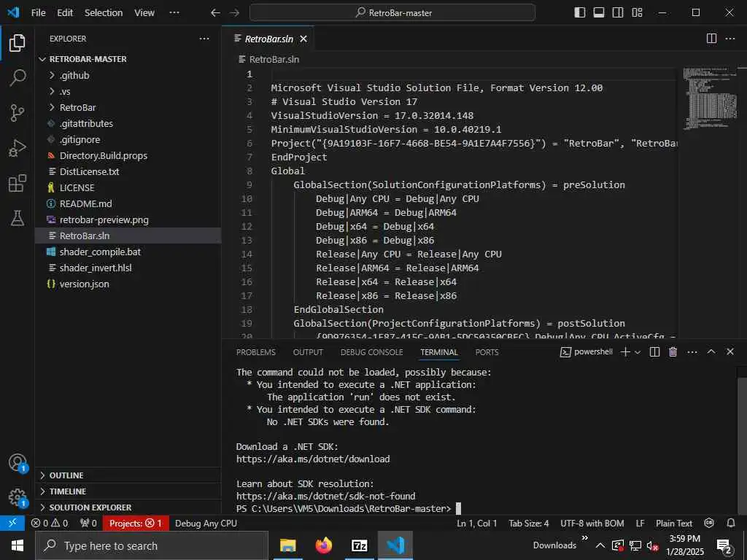Viewport: 747px width, 560px height.
Task: Open the terminal launch profile dropdown
Action: 638,352
